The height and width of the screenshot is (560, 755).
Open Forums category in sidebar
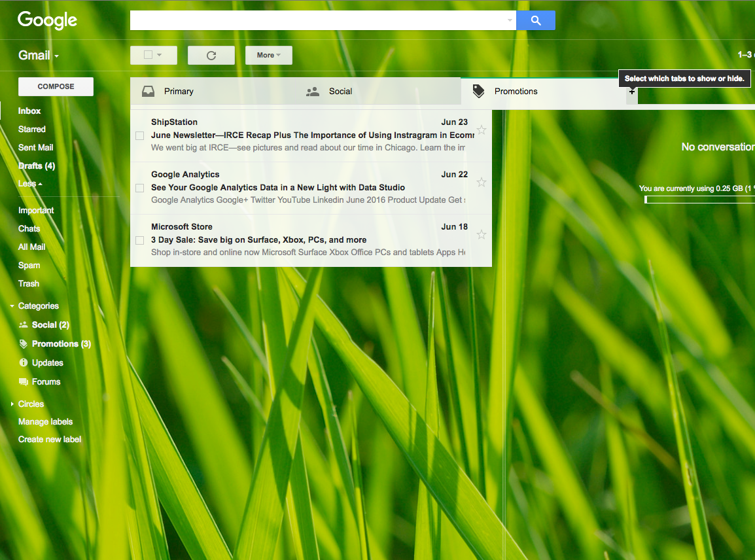coord(46,381)
